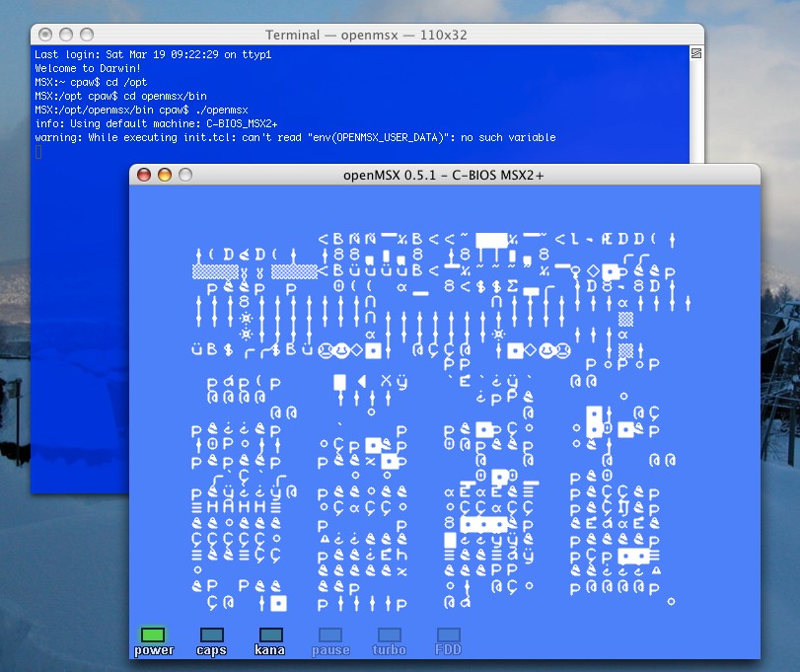The width and height of the screenshot is (800, 672).
Task: Click the Terminal cursor block
Action: [x=38, y=152]
